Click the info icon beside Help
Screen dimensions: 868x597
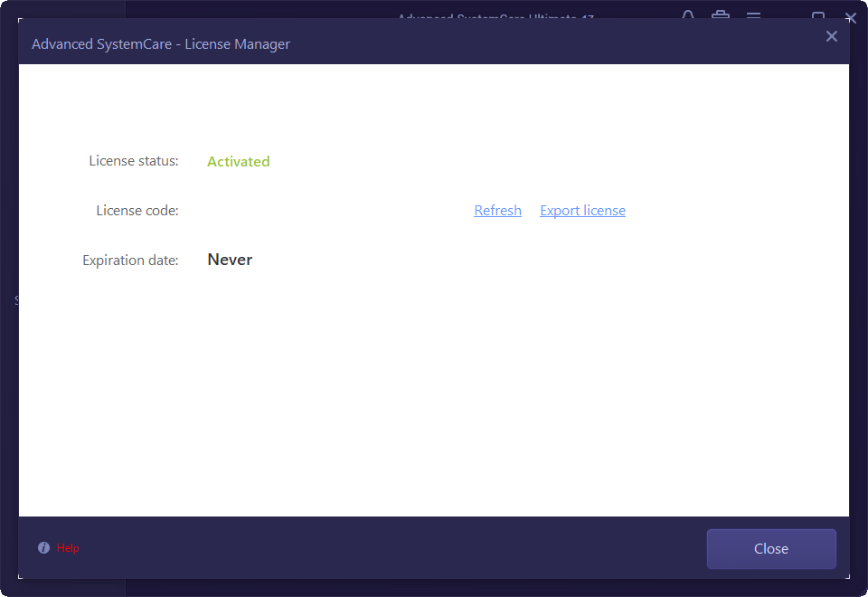click(43, 548)
